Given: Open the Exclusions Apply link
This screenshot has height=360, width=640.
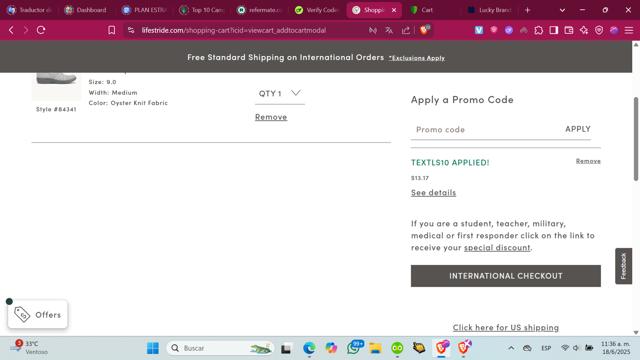Looking at the screenshot, I should pos(417,58).
